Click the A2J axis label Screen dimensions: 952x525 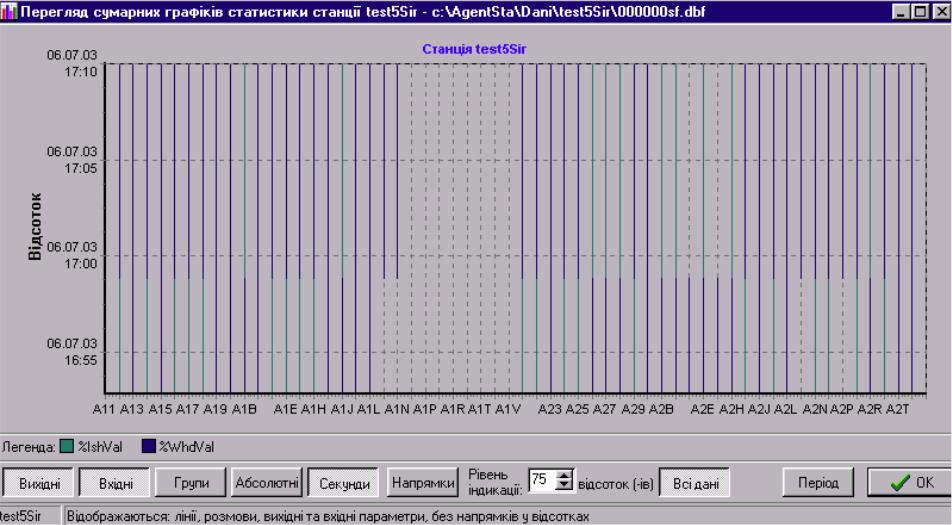[759, 409]
